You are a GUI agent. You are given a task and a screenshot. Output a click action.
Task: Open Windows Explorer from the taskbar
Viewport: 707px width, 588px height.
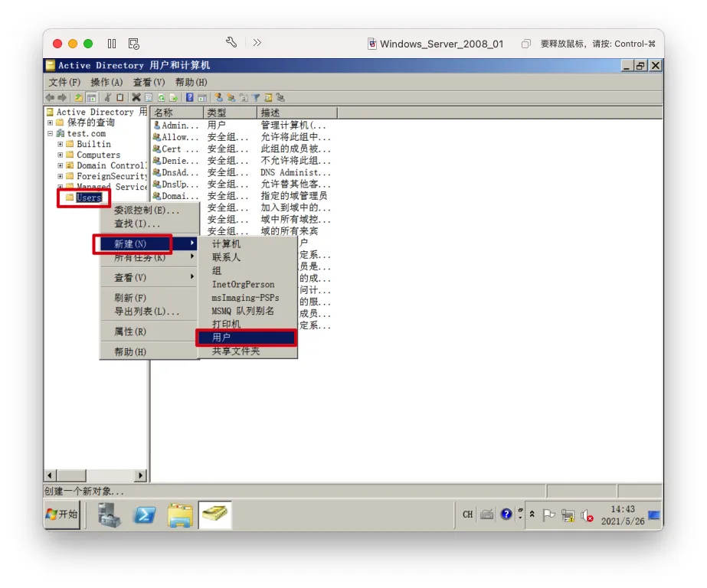(x=180, y=515)
